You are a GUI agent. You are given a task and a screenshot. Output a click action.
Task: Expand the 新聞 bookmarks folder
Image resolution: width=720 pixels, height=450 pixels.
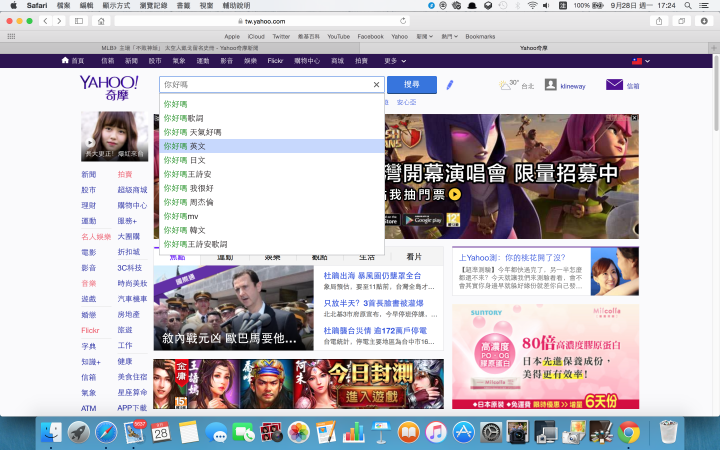click(424, 36)
